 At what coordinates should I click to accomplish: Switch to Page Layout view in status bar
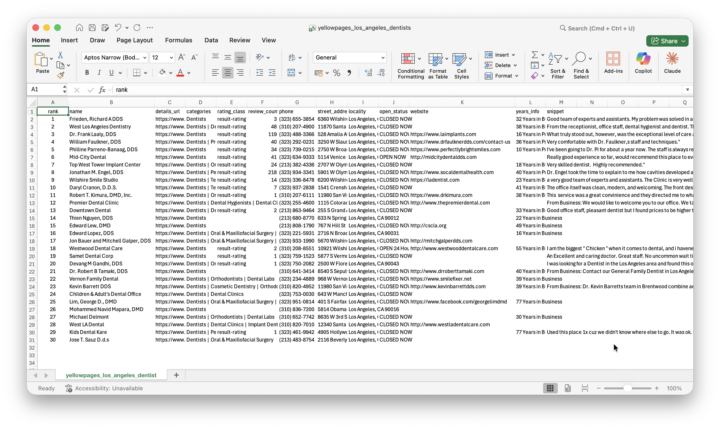pos(568,388)
